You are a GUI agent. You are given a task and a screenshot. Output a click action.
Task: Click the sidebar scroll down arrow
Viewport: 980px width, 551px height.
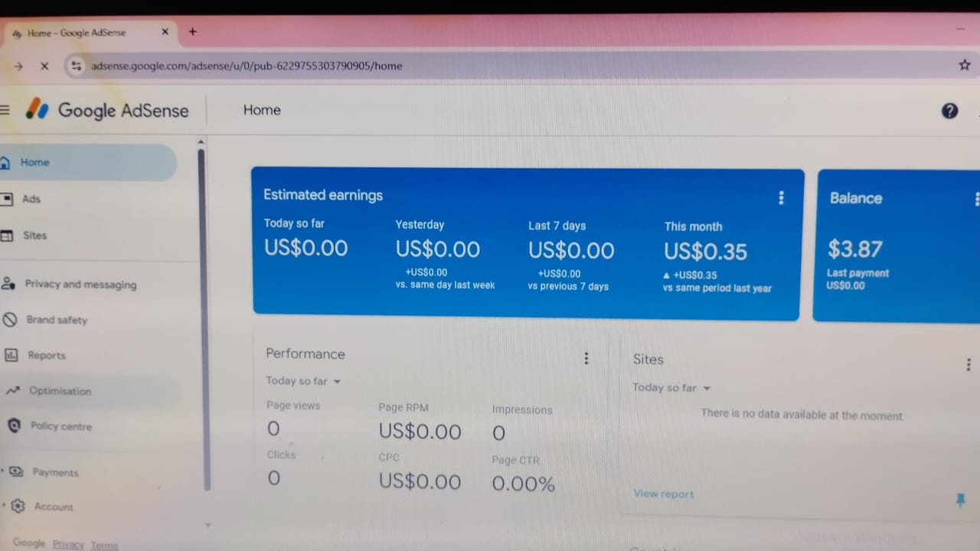[207, 525]
